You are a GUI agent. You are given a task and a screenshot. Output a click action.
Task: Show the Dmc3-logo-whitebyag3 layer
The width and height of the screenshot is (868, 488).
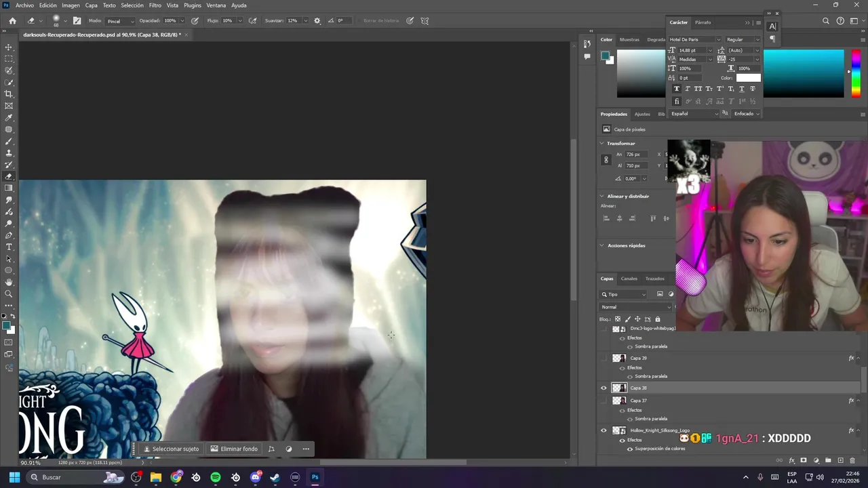(x=604, y=329)
